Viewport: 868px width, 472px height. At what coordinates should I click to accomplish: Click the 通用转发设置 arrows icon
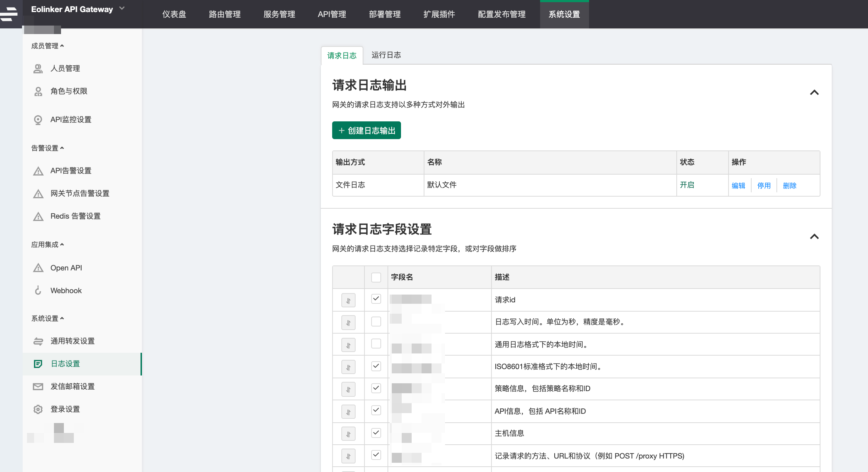click(x=38, y=341)
